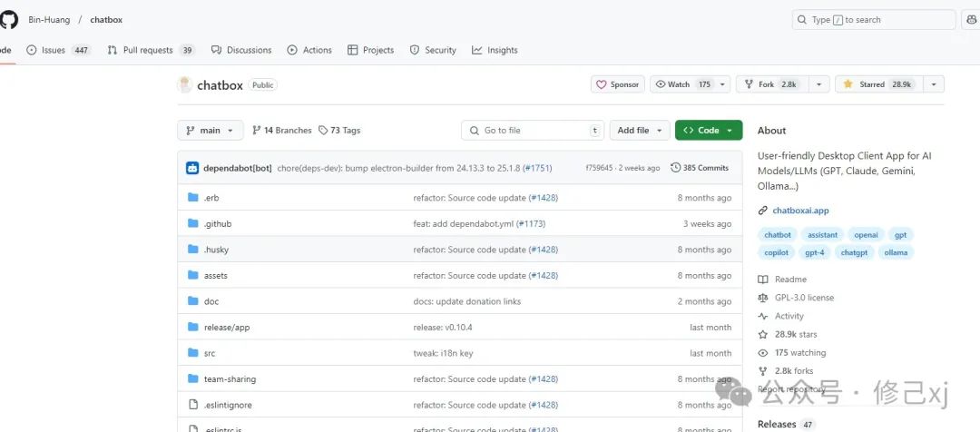The height and width of the screenshot is (432, 980).
Task: Open the Projects tab
Action: (370, 50)
